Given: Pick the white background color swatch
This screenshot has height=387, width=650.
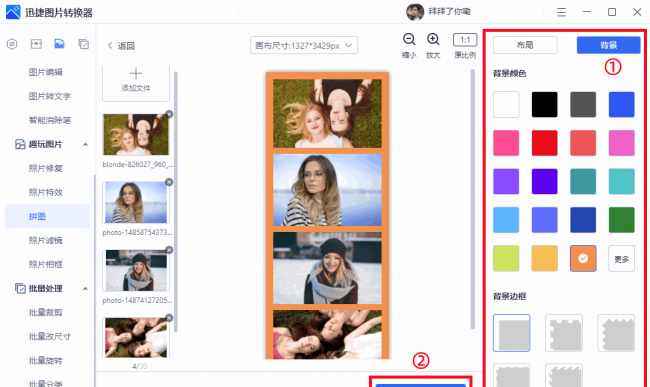Looking at the screenshot, I should (506, 104).
